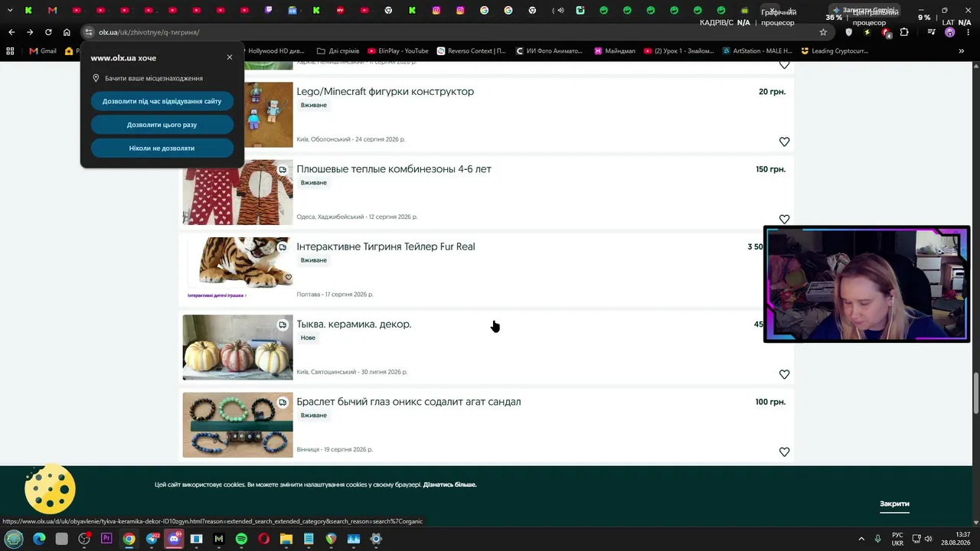Open File Explorer from the taskbar
The height and width of the screenshot is (551, 980).
[286, 539]
